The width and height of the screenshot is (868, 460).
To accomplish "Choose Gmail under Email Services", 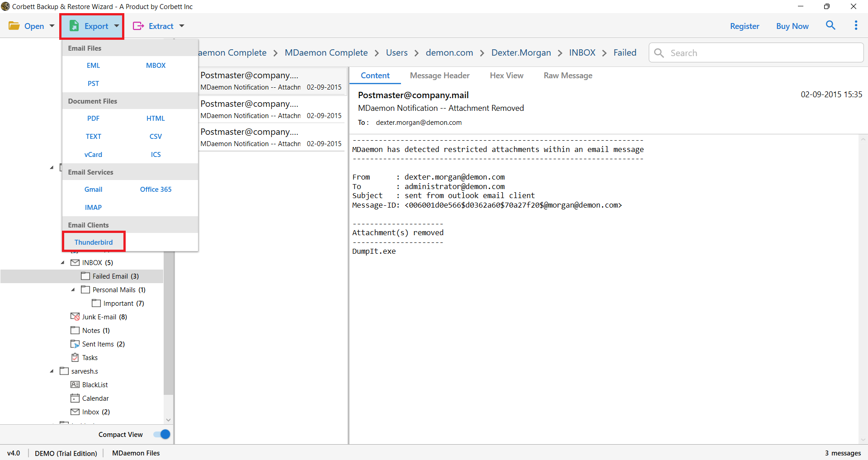I will click(x=93, y=189).
